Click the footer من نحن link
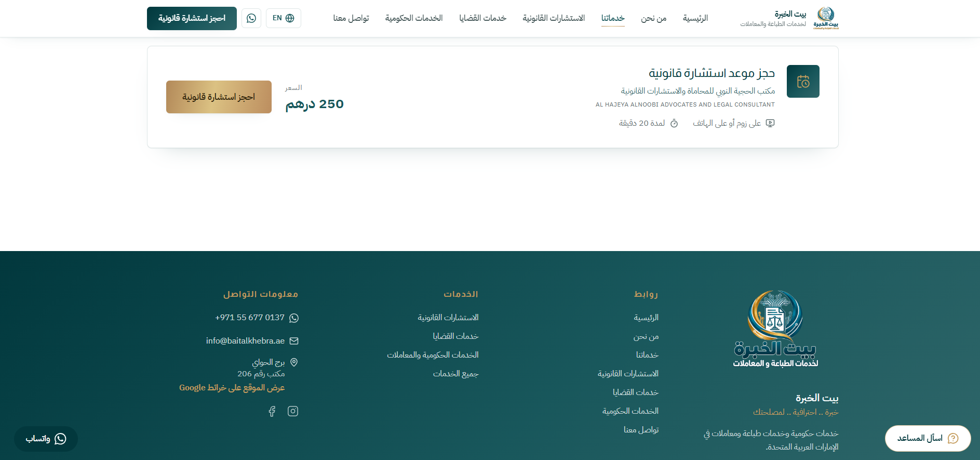Screen dimensions: 980x460 [646, 336]
